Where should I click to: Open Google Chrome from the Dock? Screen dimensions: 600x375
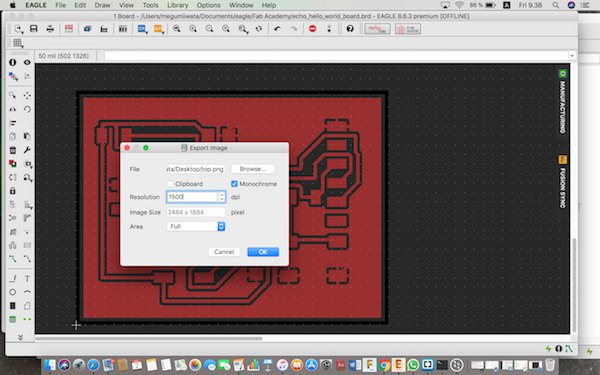tap(384, 365)
